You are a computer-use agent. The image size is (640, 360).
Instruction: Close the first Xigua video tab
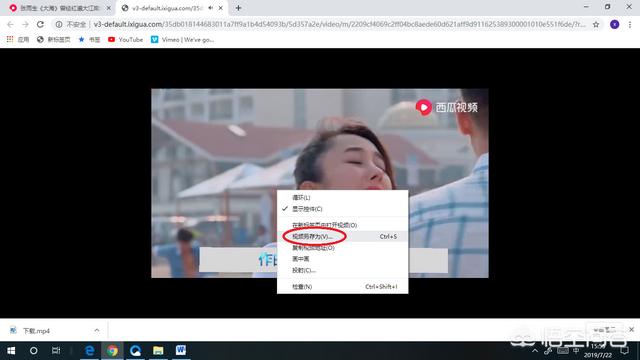click(109, 8)
